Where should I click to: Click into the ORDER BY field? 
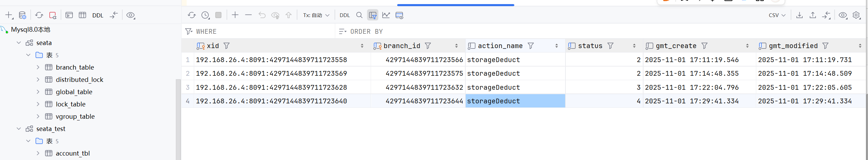606,31
